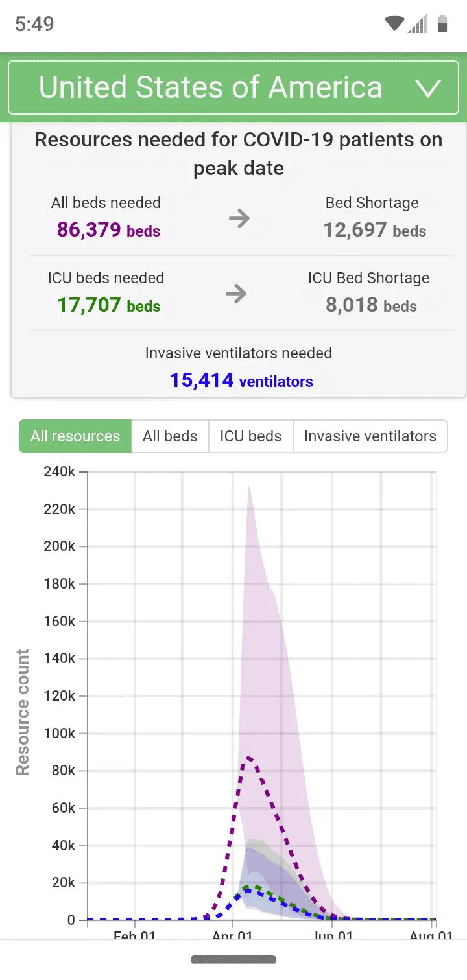Viewport: 467px width, 980px height.
Task: Click the arrow next to ICU beds needed
Action: (x=236, y=294)
